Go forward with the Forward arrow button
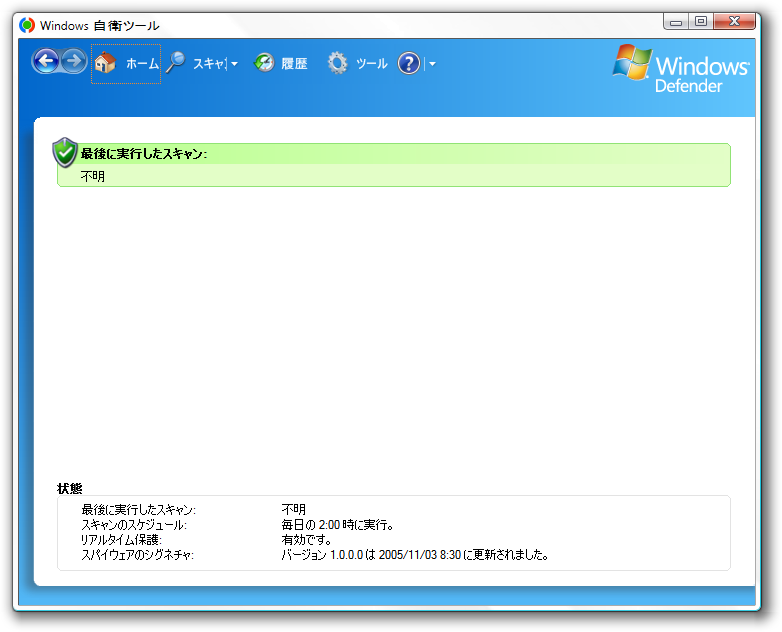782x632 pixels. pyautogui.click(x=74, y=62)
